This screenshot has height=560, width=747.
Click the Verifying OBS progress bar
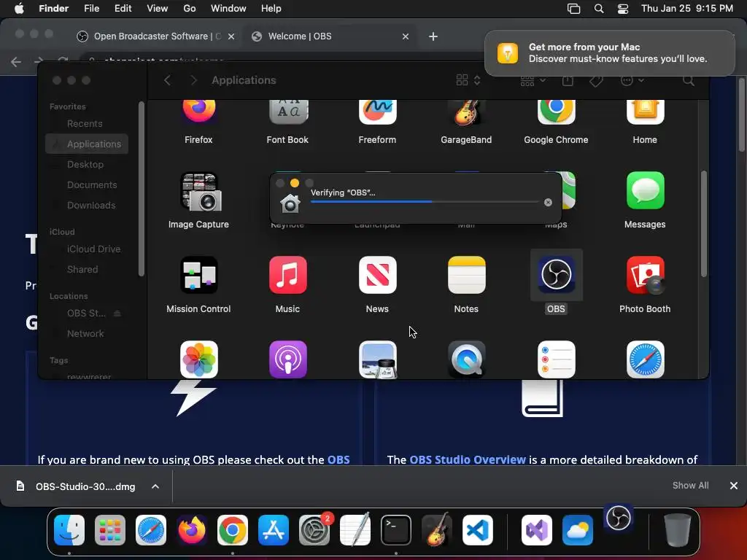click(x=425, y=202)
